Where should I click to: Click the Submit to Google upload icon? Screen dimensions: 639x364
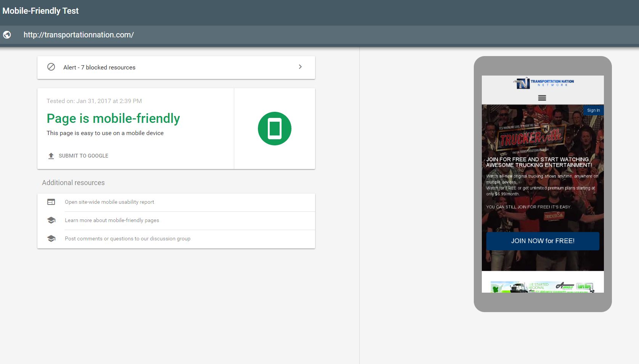click(51, 156)
